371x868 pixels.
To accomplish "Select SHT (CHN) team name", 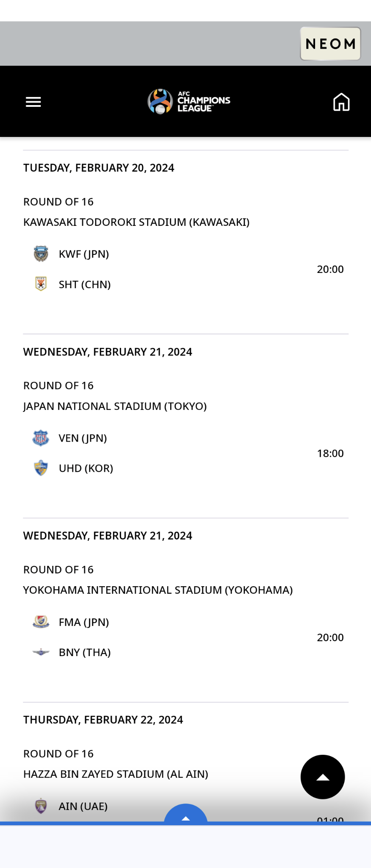I will point(85,284).
